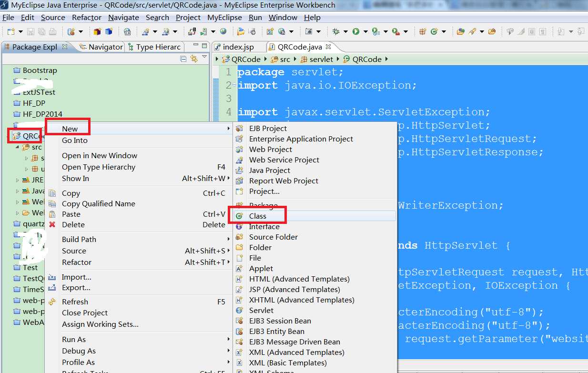Choose Class in the New submenu
This screenshot has height=373, width=588.
click(315, 216)
